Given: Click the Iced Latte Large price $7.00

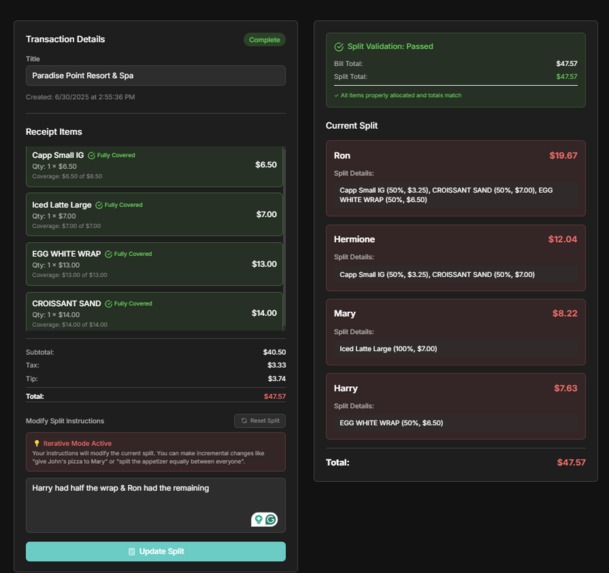Looking at the screenshot, I should pos(266,214).
